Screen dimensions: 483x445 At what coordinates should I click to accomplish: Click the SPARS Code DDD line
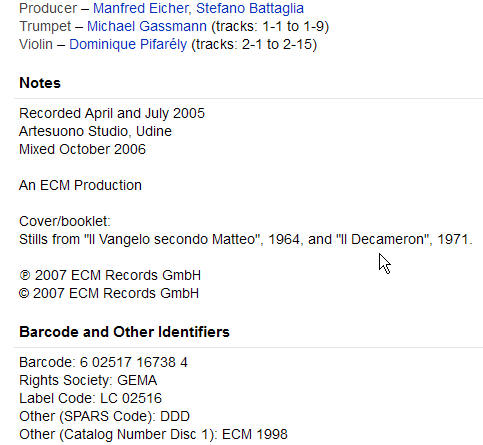(x=104, y=416)
